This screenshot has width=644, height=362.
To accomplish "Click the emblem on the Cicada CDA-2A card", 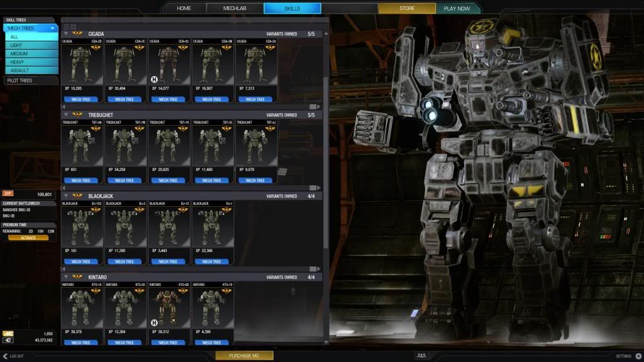I will pyautogui.click(x=270, y=47).
